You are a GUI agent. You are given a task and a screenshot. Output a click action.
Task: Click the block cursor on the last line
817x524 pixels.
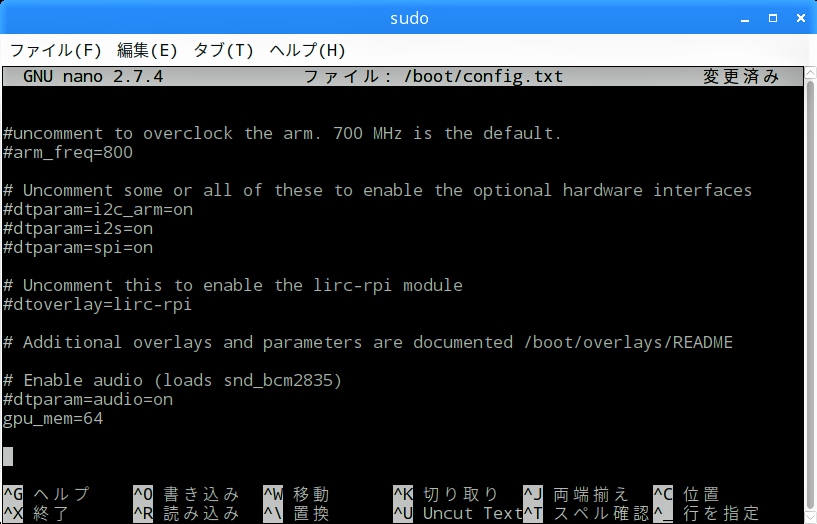coord(8,456)
